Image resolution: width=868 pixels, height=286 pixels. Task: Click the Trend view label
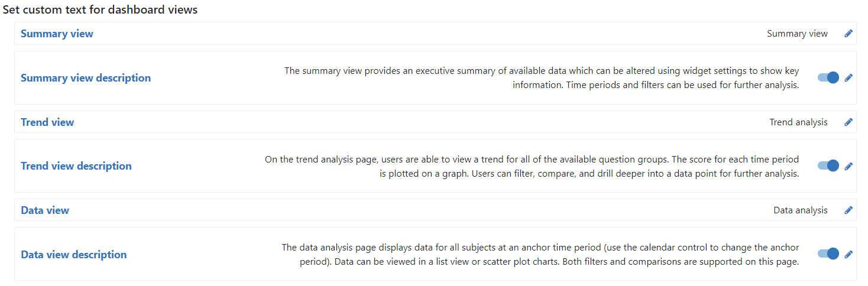(x=47, y=122)
